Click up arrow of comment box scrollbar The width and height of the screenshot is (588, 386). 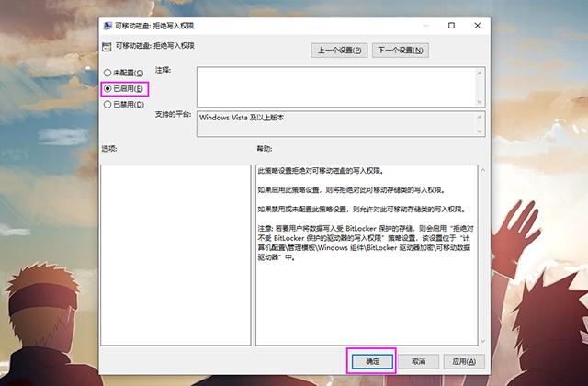tap(480, 74)
